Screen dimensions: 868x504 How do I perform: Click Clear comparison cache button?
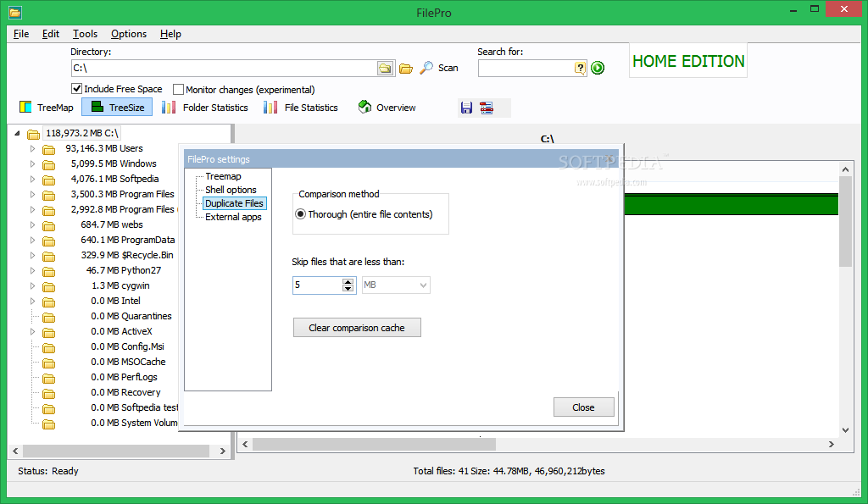357,328
